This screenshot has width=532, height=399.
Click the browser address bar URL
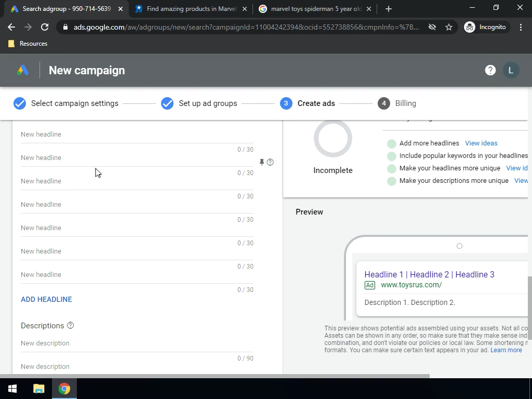246,27
